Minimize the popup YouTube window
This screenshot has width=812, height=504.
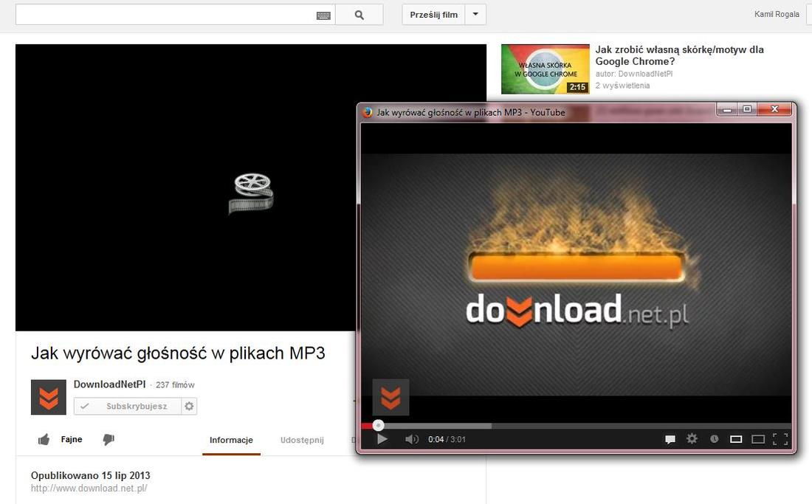726,109
